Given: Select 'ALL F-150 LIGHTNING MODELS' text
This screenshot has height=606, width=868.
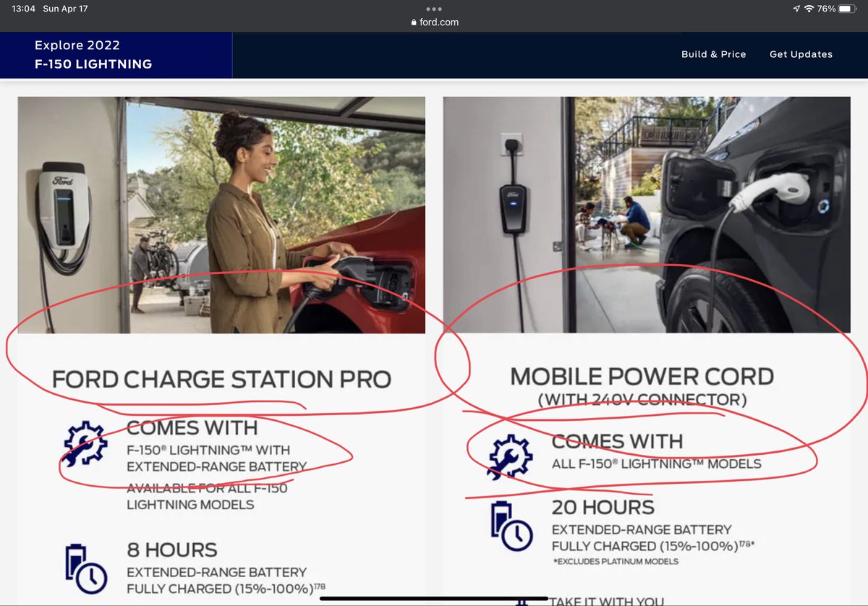Looking at the screenshot, I should 656,464.
